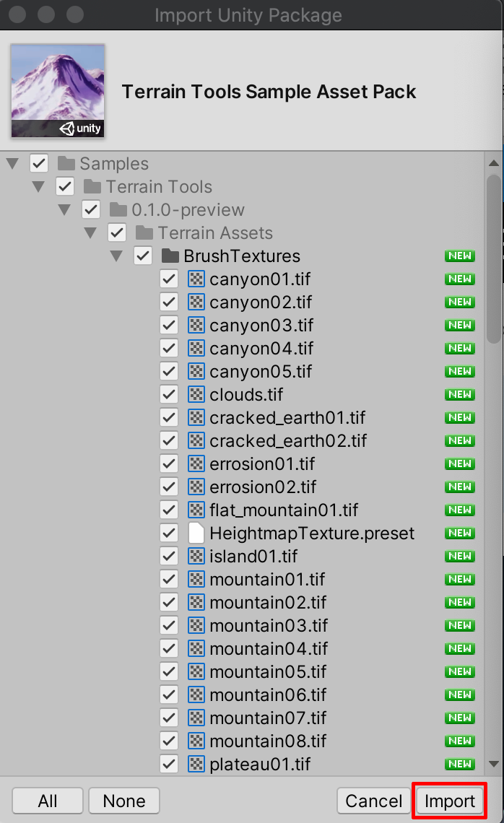Uncheck the canyon03.tif checkbox
This screenshot has height=823, width=504.
coord(169,326)
